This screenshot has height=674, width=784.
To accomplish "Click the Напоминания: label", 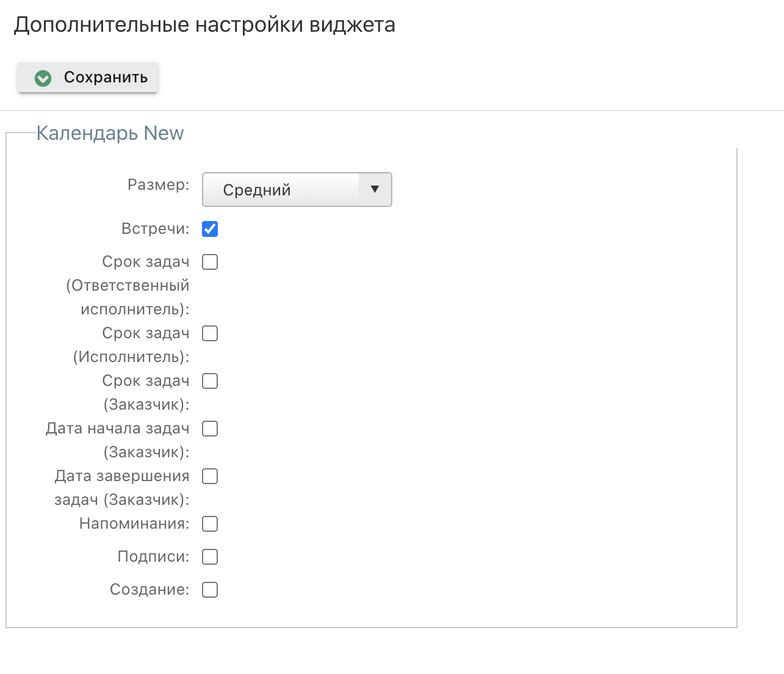I will pos(134,524).
